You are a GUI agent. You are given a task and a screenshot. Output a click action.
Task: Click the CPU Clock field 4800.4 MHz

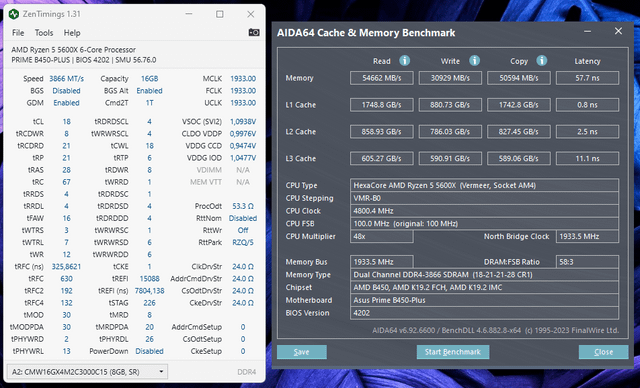pos(484,211)
